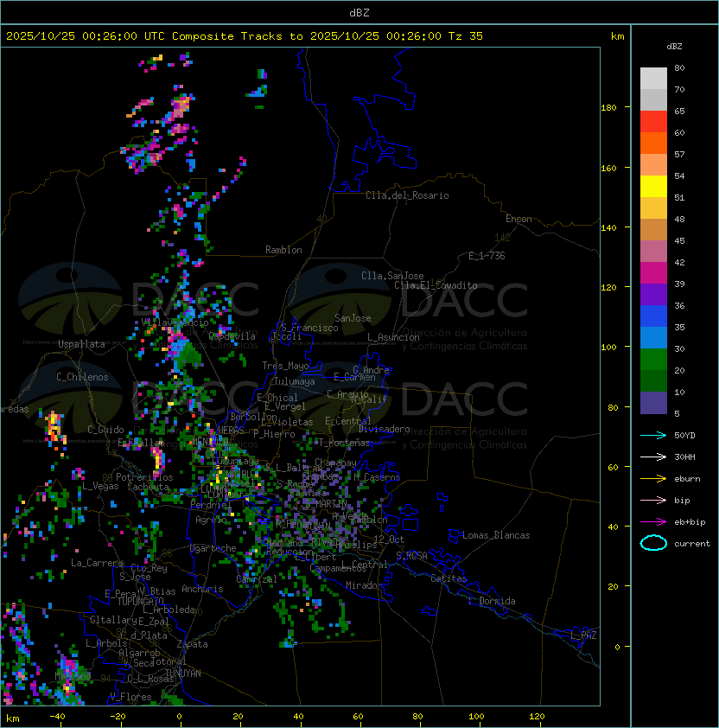The width and height of the screenshot is (719, 728).
Task: Click the cyan 50YD arrow icon
Action: coord(653,435)
